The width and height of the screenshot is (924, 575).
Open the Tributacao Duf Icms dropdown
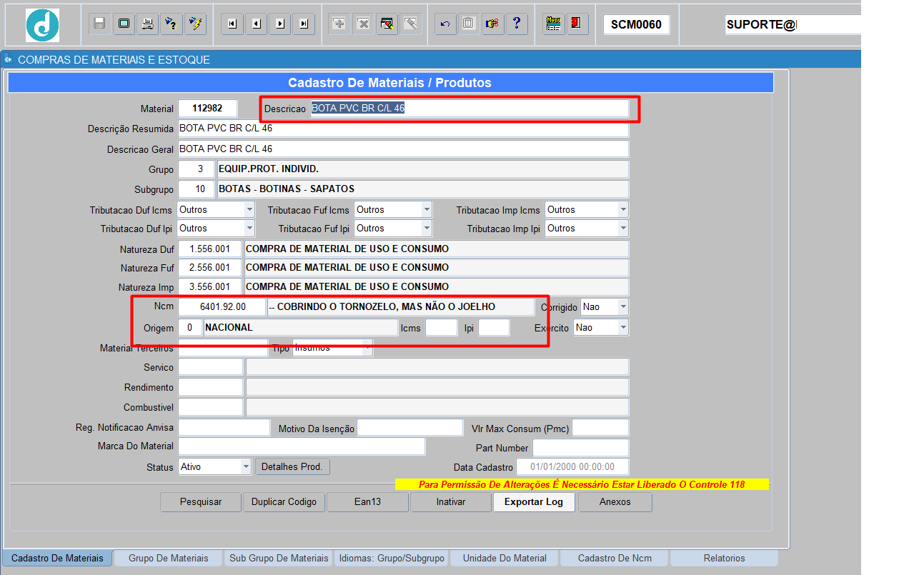point(249,209)
